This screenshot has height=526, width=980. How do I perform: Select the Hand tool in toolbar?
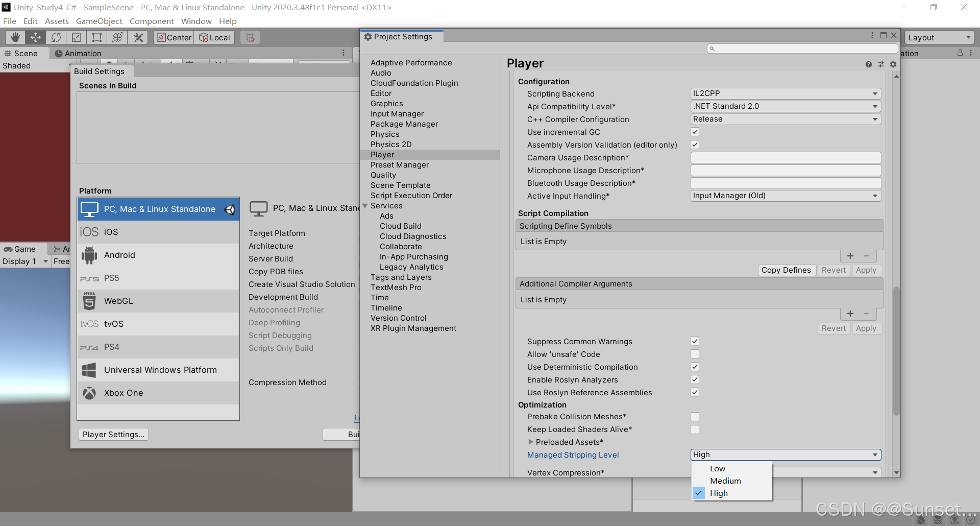click(15, 37)
